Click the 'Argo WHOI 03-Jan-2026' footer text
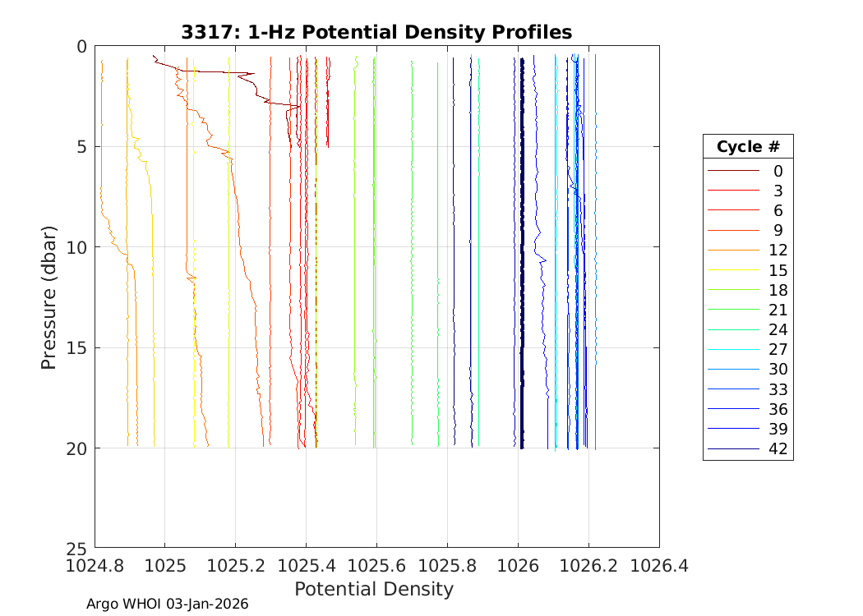The image size is (863, 616). (167, 605)
